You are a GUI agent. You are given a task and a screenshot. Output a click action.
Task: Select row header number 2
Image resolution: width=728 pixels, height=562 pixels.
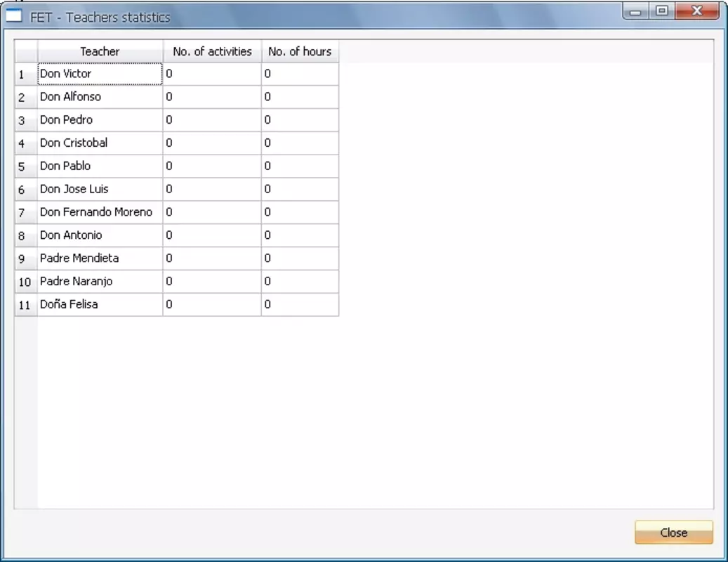(26, 97)
